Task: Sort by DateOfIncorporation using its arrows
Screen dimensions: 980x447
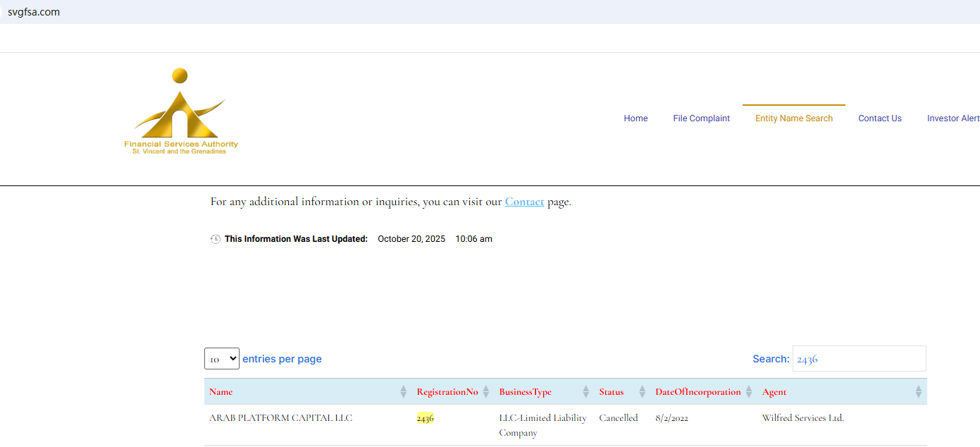Action: coord(748,391)
